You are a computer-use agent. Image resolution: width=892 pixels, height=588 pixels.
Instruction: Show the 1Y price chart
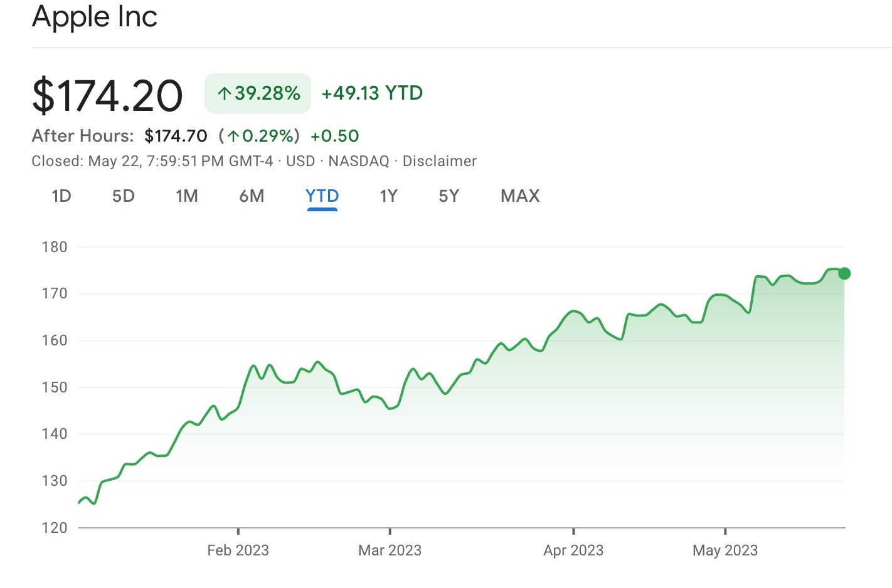click(x=389, y=196)
